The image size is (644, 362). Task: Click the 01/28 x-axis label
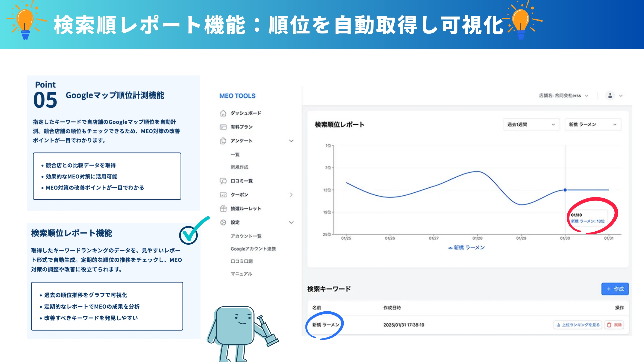477,238
